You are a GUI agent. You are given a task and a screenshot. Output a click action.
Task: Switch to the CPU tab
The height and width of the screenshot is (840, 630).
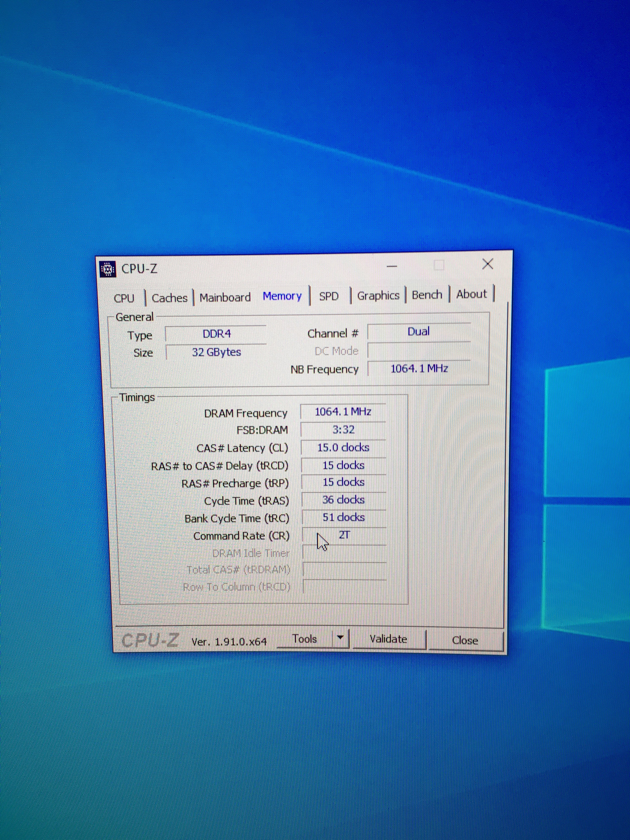124,298
